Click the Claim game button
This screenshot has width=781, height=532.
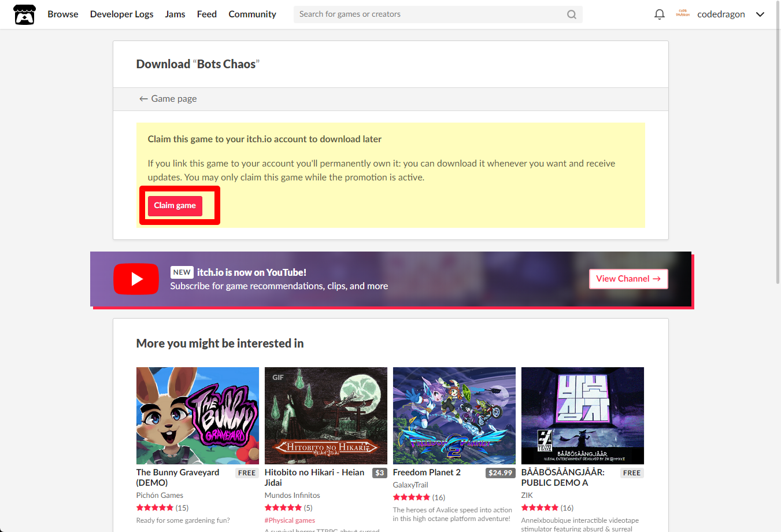175,206
